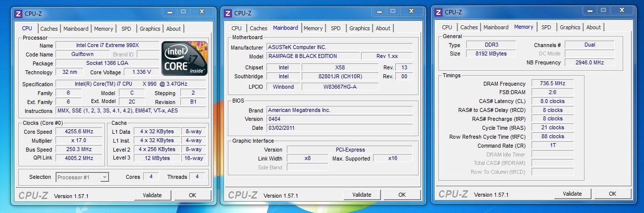Image resolution: width=644 pixels, height=213 pixels.
Task: Click the Southbridge value 82801JR (ICH10R)
Action: (340, 77)
